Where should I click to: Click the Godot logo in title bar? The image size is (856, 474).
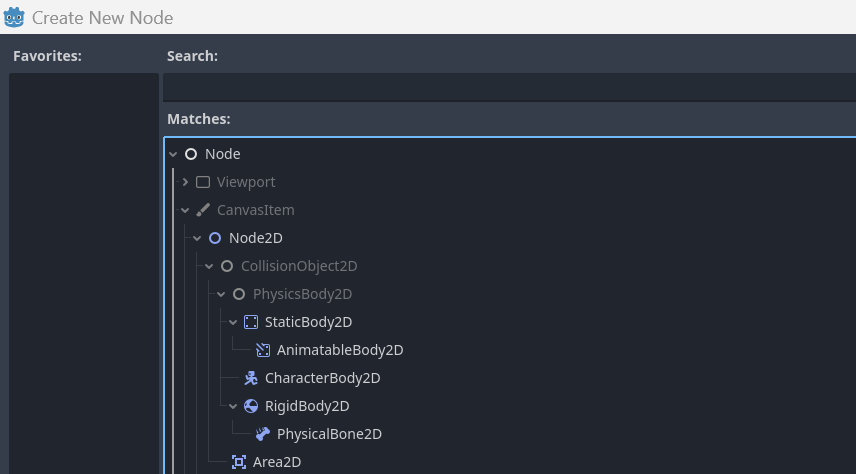[15, 17]
